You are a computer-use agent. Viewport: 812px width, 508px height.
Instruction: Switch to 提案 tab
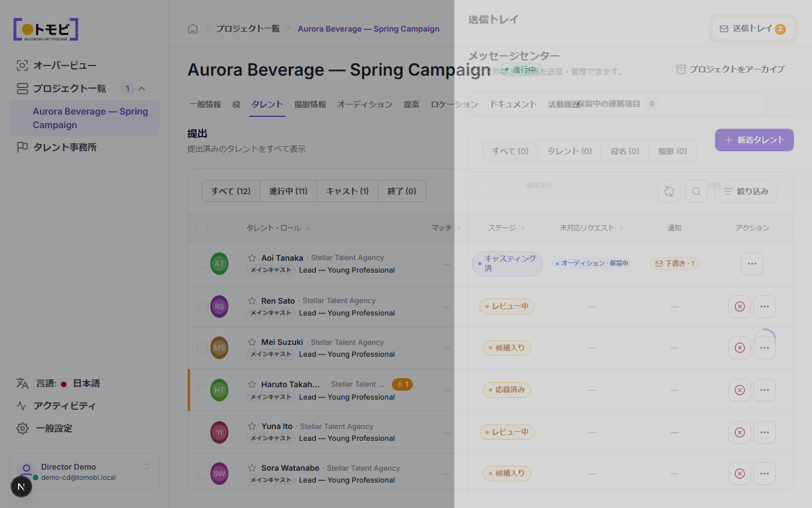point(412,104)
